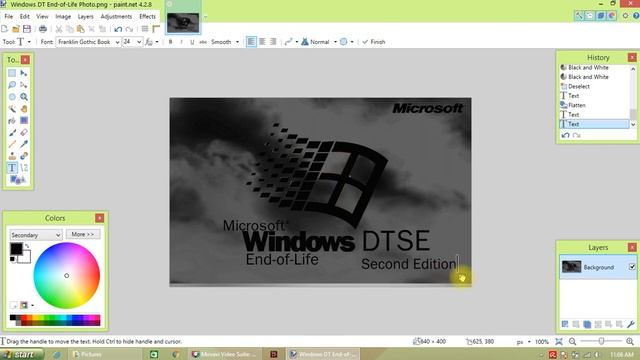This screenshot has width=640, height=360.
Task: Open the Effects menu
Action: (147, 16)
